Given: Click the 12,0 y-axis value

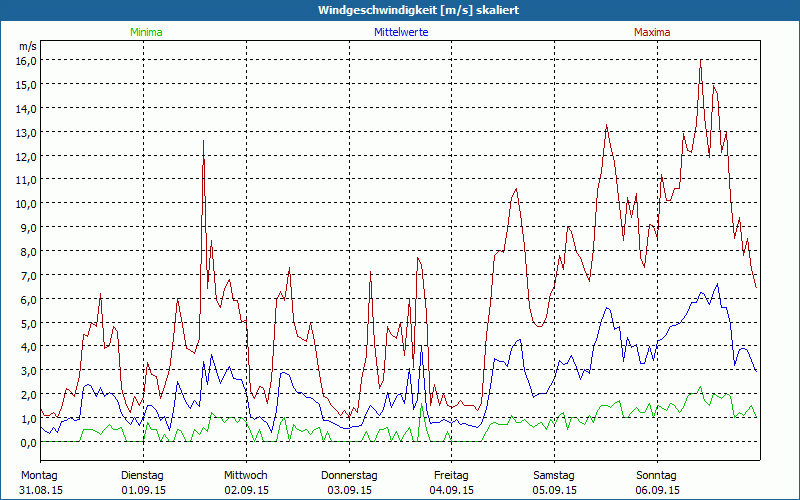Looking at the screenshot, I should pos(26,157).
